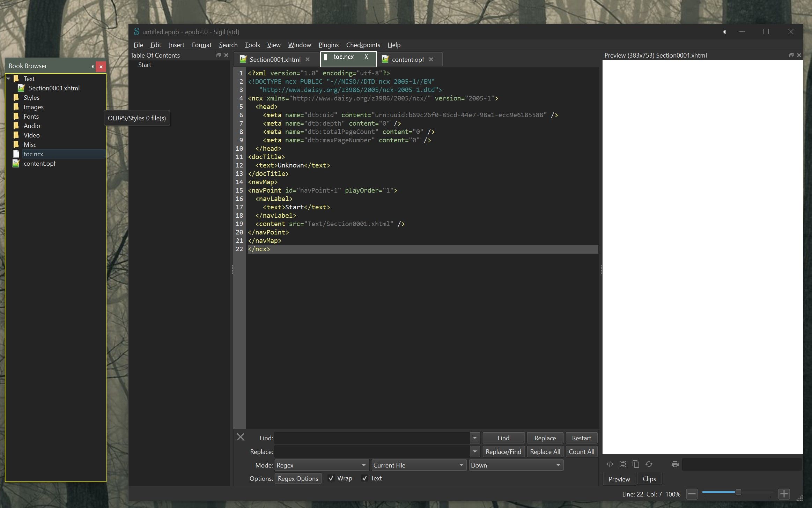Reload the preview with the refresh icon

click(649, 464)
